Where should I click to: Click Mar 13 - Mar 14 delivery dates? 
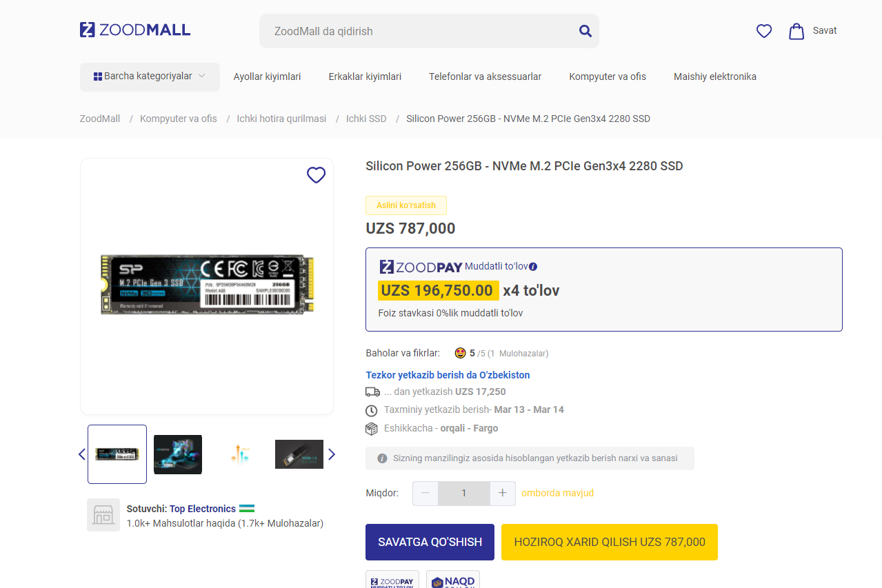529,409
